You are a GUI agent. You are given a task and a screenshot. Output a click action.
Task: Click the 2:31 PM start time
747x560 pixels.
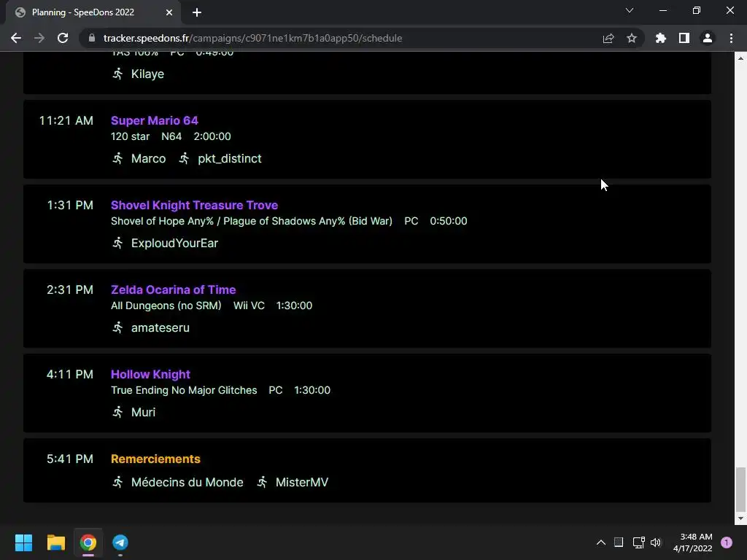point(70,290)
